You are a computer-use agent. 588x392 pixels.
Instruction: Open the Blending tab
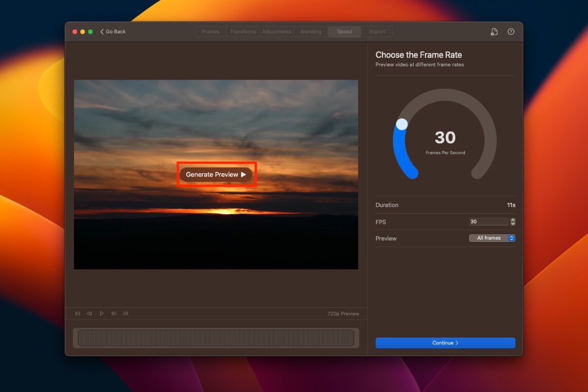[311, 32]
